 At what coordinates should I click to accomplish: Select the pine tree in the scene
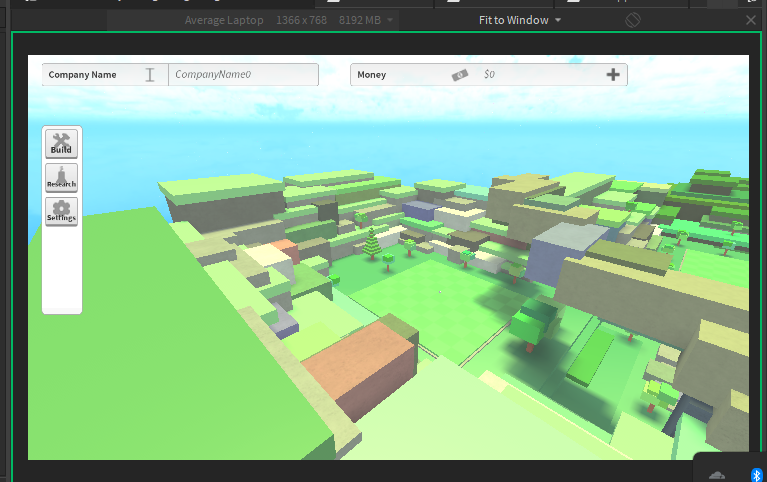point(372,243)
